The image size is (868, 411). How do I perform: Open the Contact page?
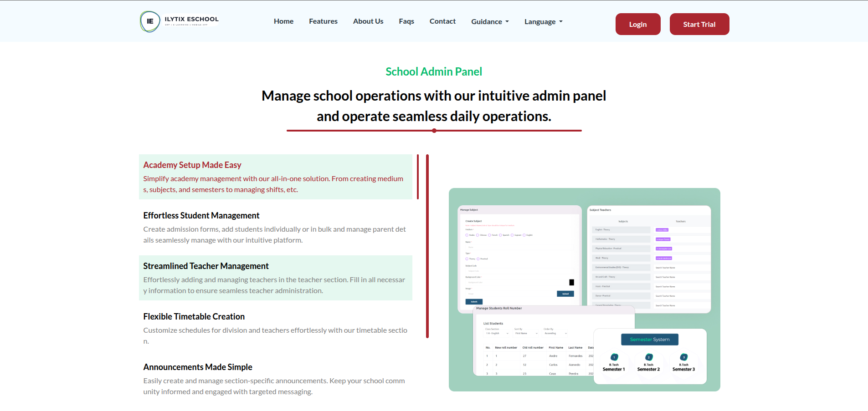click(442, 21)
